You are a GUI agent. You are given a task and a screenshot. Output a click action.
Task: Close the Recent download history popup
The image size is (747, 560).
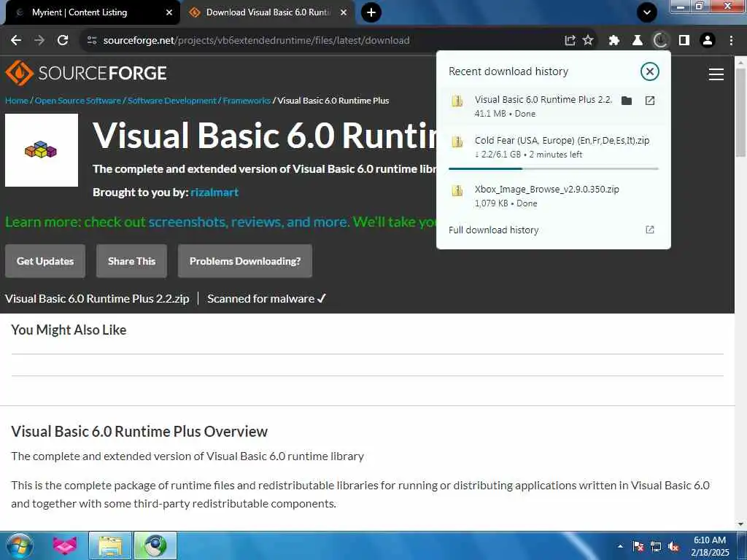649,71
